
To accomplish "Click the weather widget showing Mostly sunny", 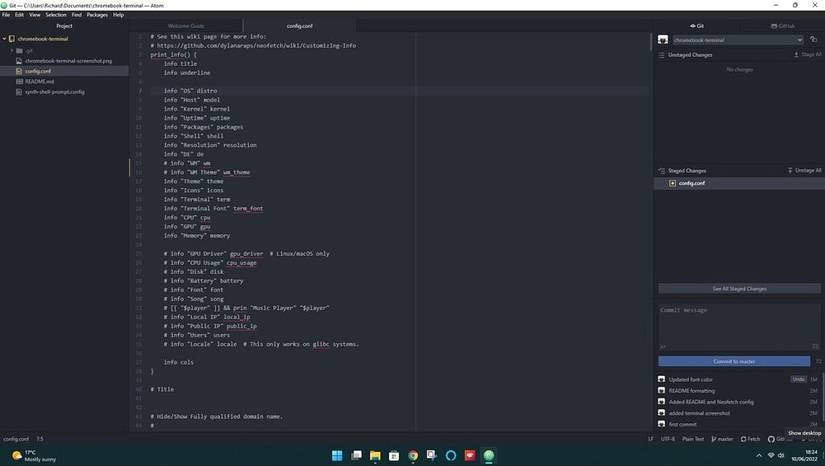I will tap(34, 455).
